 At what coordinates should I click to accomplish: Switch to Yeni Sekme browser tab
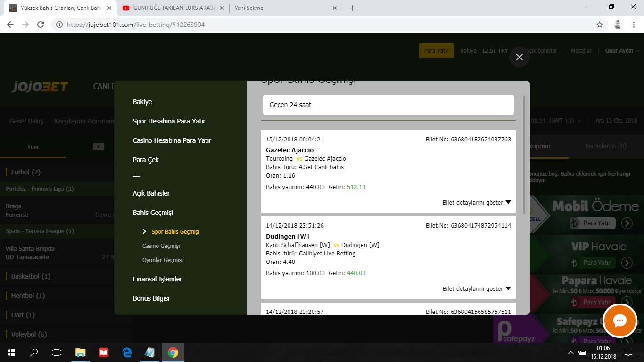point(286,8)
